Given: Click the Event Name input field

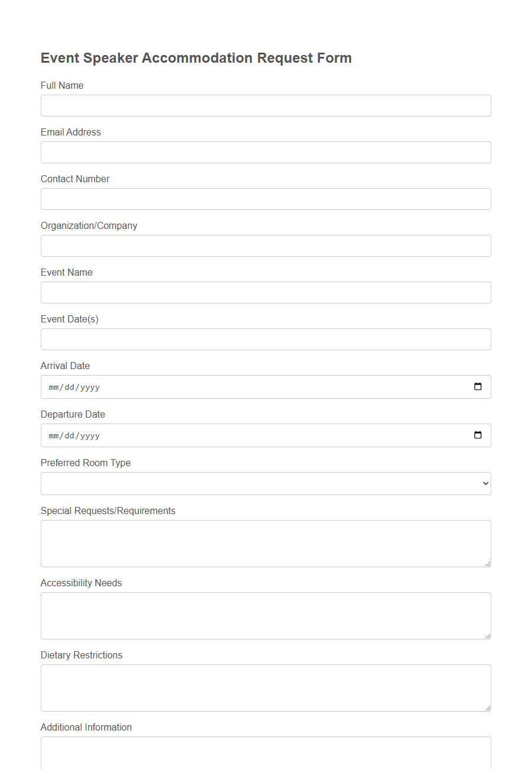Looking at the screenshot, I should click(x=266, y=292).
